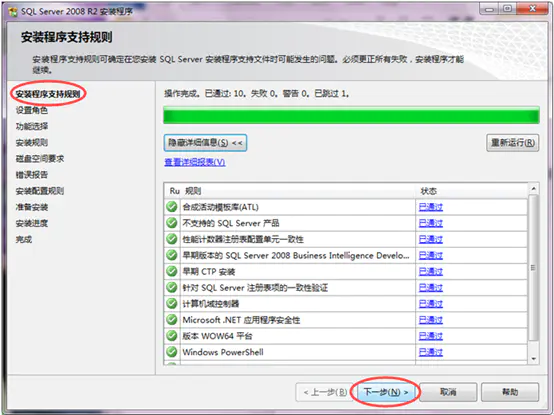Viewport: 554px width, 415px height.
Task: Click the 取消 button
Action: pos(448,392)
